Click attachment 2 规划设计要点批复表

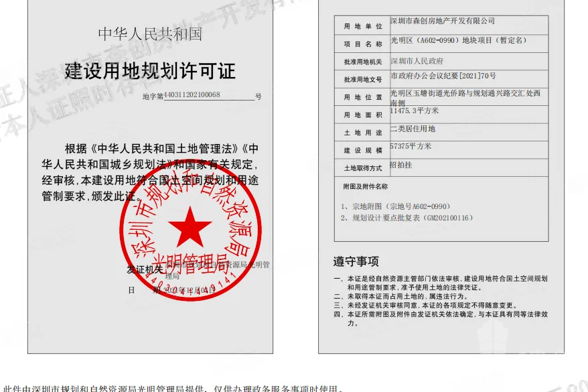click(x=407, y=218)
